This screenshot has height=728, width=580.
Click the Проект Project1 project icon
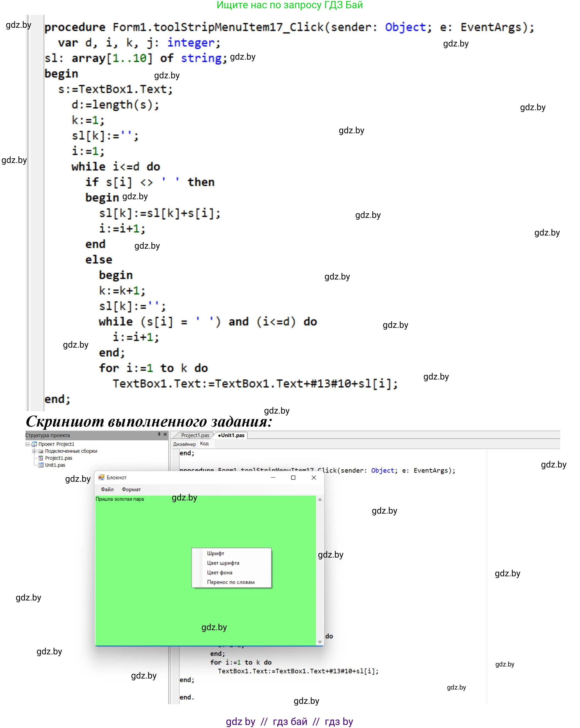pos(34,444)
